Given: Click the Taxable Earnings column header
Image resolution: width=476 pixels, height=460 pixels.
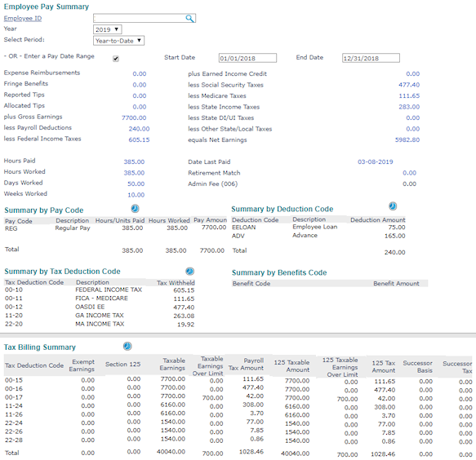Looking at the screenshot, I should point(173,365).
